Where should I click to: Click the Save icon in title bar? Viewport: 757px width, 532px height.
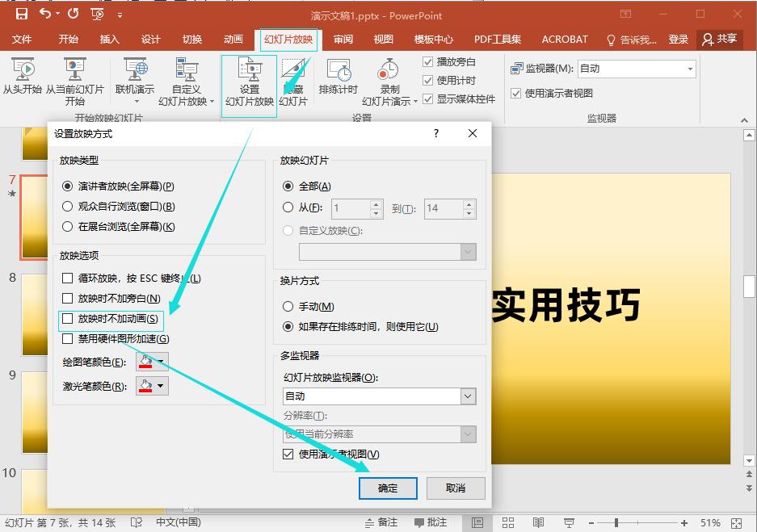tap(21, 14)
